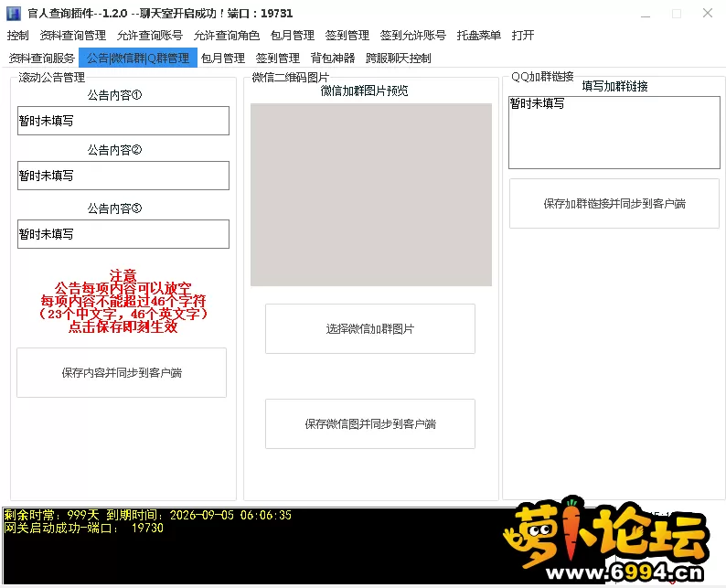Switch to the 签到管理 tab
Image resolution: width=726 pixels, height=588 pixels.
click(278, 58)
